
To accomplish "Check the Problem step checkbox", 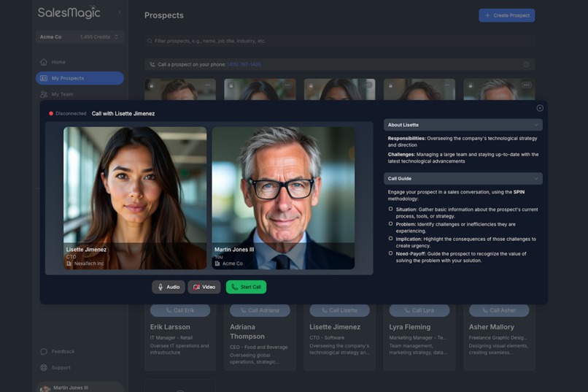I will [x=390, y=223].
